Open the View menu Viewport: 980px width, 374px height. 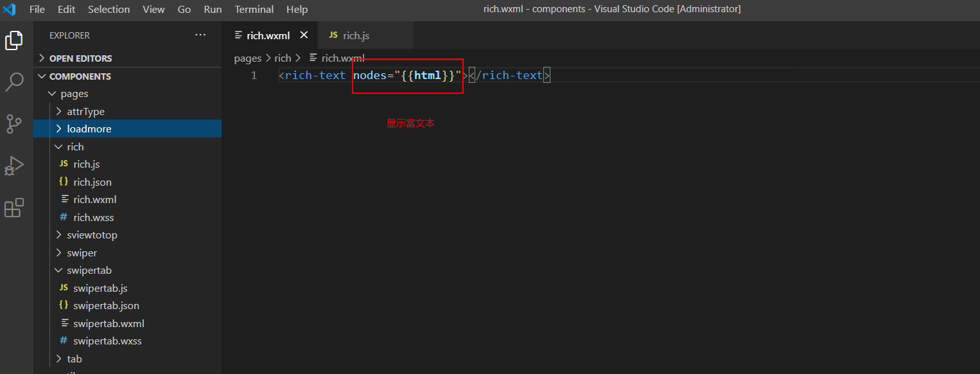(153, 9)
